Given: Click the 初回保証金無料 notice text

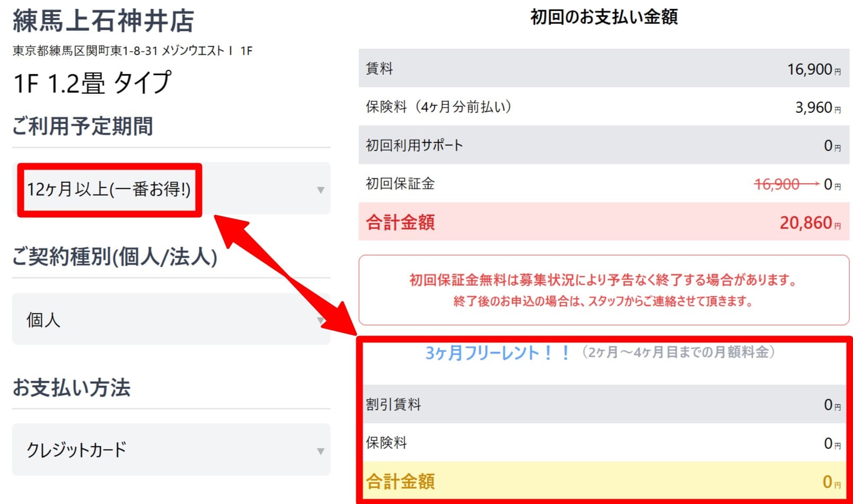Looking at the screenshot, I should [604, 280].
